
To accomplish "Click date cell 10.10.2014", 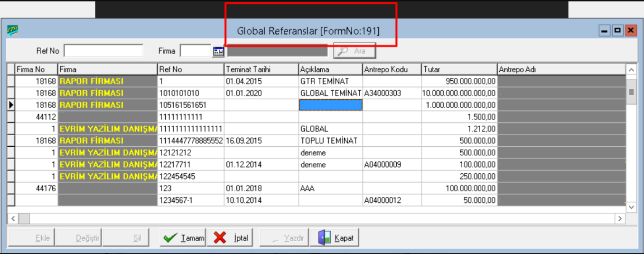I will pyautogui.click(x=261, y=200).
